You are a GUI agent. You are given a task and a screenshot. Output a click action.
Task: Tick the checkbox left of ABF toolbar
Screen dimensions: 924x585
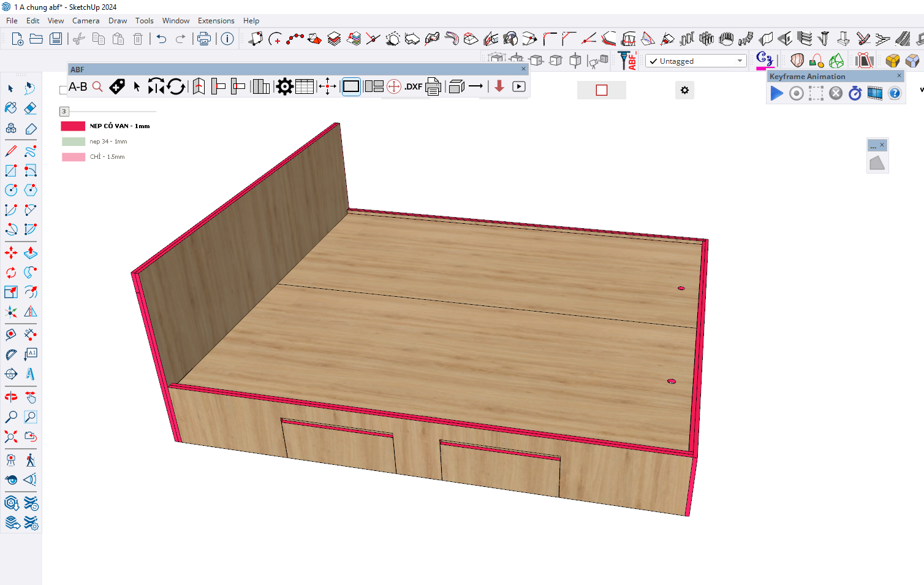(63, 90)
